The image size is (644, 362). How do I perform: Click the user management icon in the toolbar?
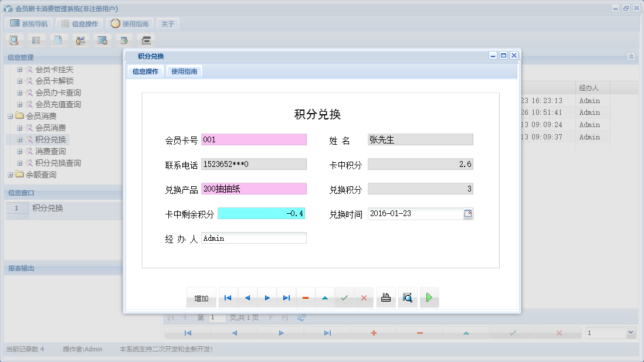pyautogui.click(x=80, y=40)
